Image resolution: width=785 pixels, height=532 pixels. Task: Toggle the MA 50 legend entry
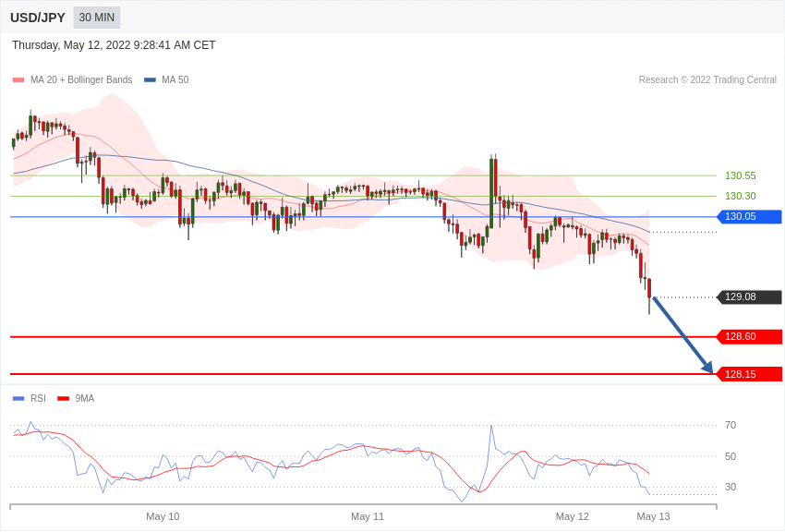point(166,79)
